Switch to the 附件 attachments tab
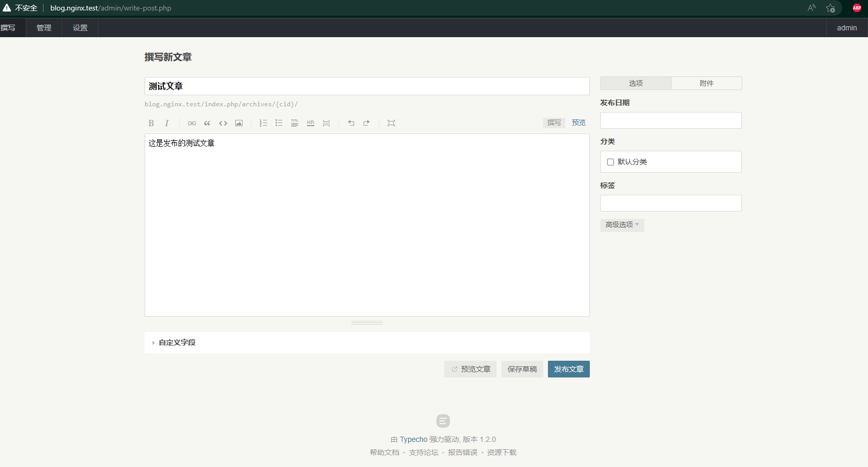Screen dimensions: 868x467 click(707, 83)
